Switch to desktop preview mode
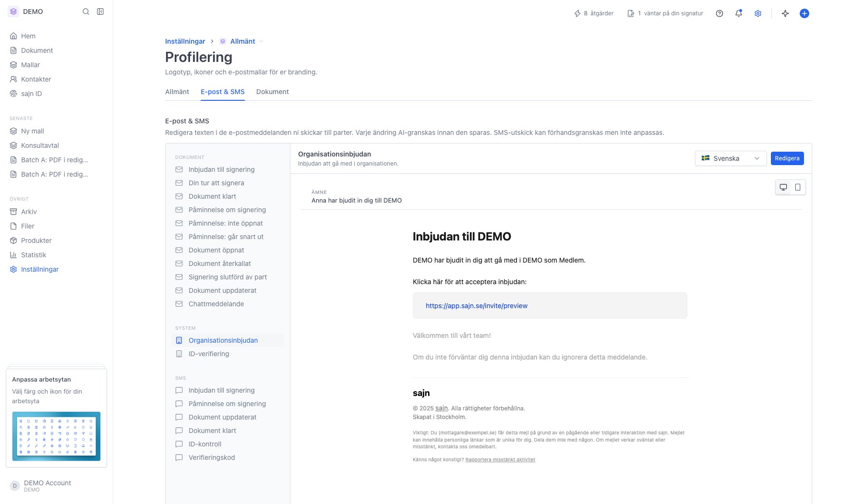Viewport: 864px width, 504px height. click(x=783, y=187)
